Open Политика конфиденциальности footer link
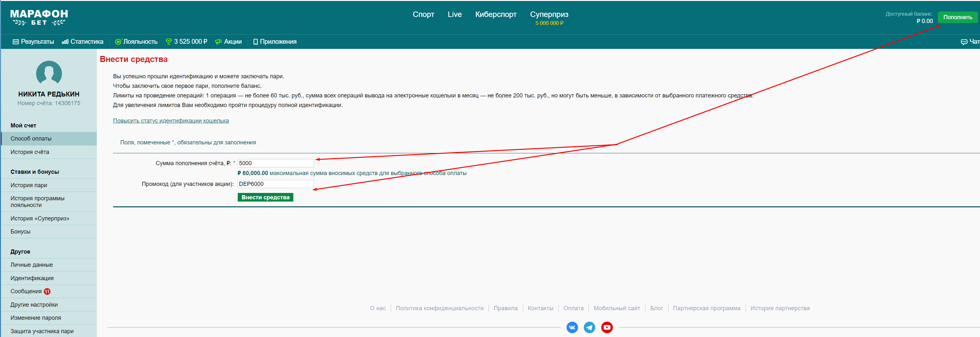The width and height of the screenshot is (980, 337). (439, 308)
